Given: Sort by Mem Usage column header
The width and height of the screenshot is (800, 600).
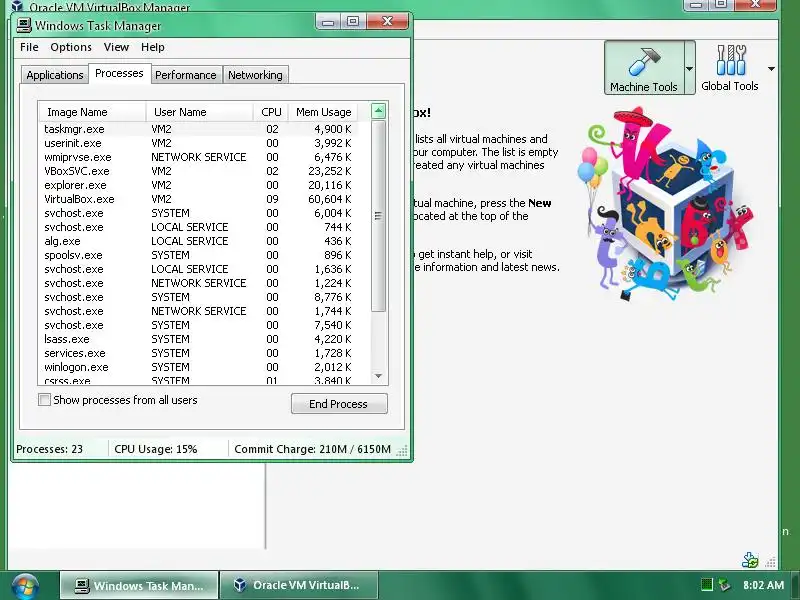Looking at the screenshot, I should tap(323, 112).
